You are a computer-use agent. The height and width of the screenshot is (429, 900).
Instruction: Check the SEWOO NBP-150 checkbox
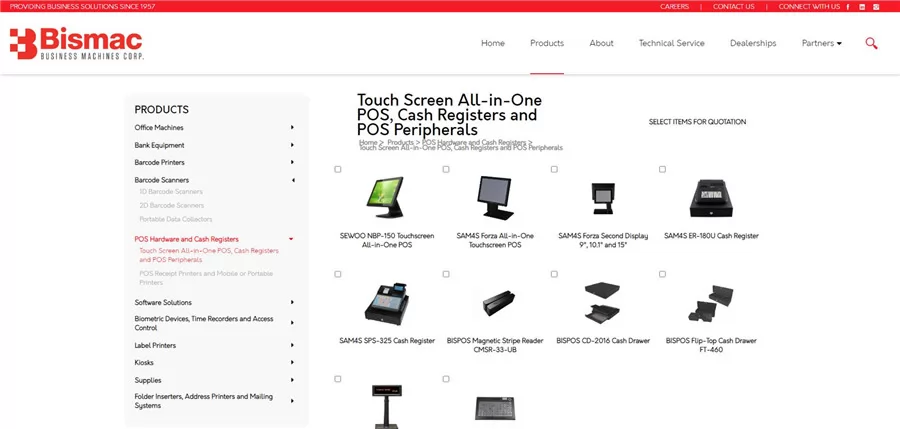tap(338, 169)
